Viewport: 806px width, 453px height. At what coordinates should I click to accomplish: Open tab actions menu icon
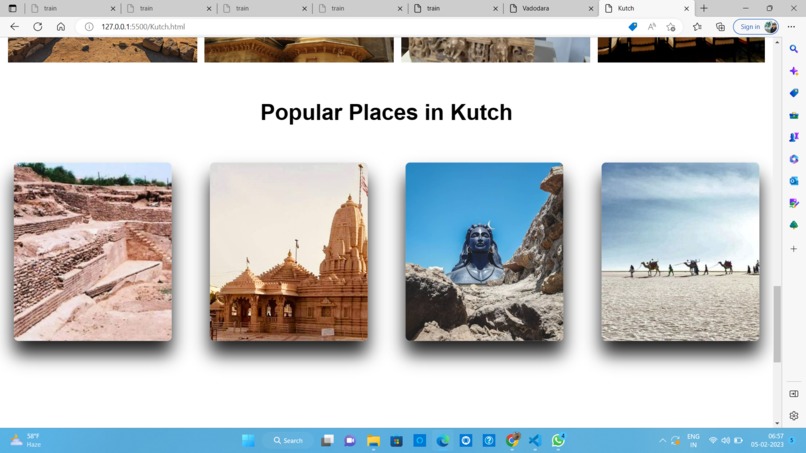[x=13, y=8]
